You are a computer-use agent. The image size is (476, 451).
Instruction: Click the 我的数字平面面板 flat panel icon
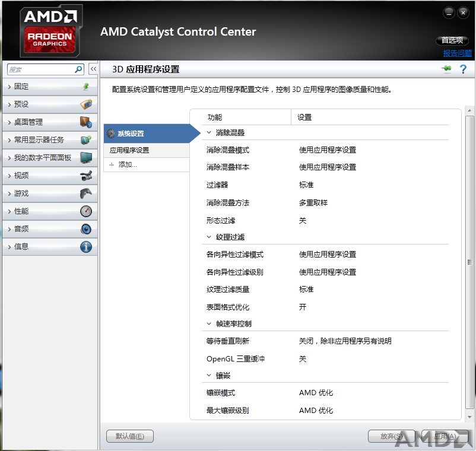point(86,157)
